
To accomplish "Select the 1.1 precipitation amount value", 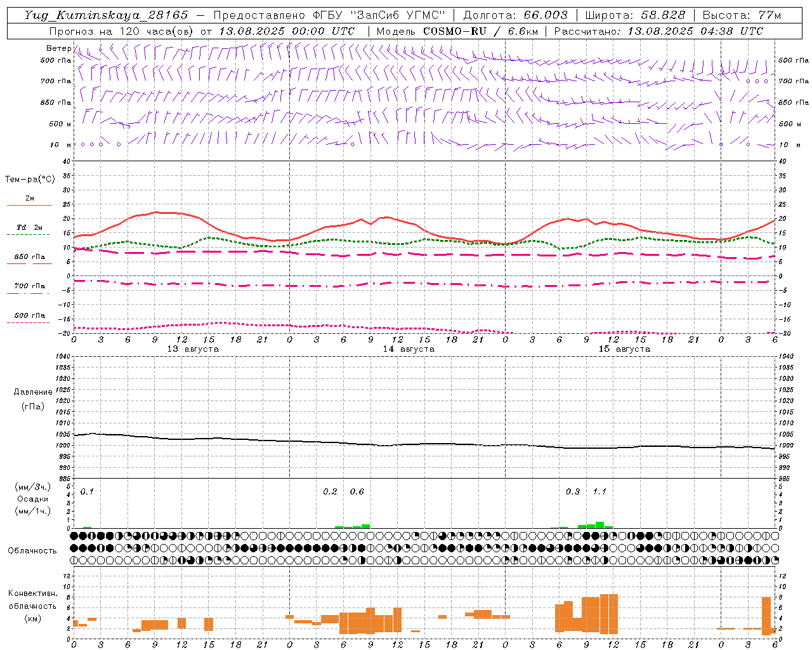I will click(x=599, y=491).
